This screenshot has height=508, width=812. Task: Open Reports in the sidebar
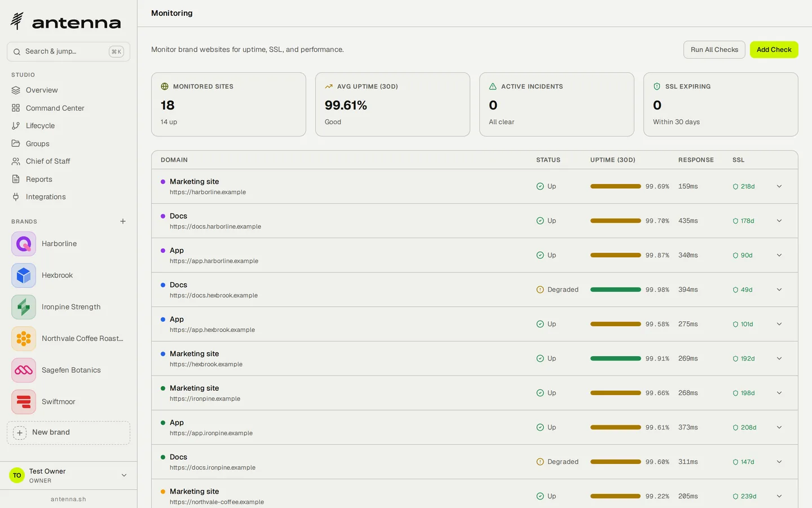click(68, 179)
